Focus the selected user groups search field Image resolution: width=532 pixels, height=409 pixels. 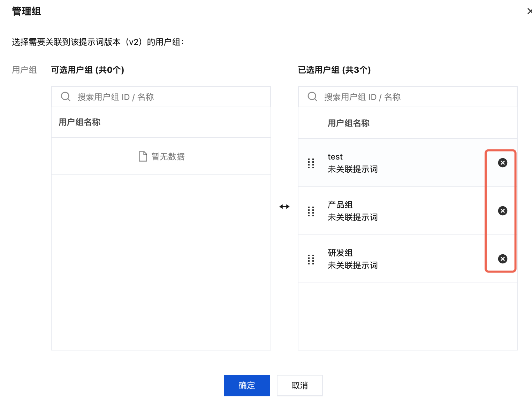tap(408, 97)
